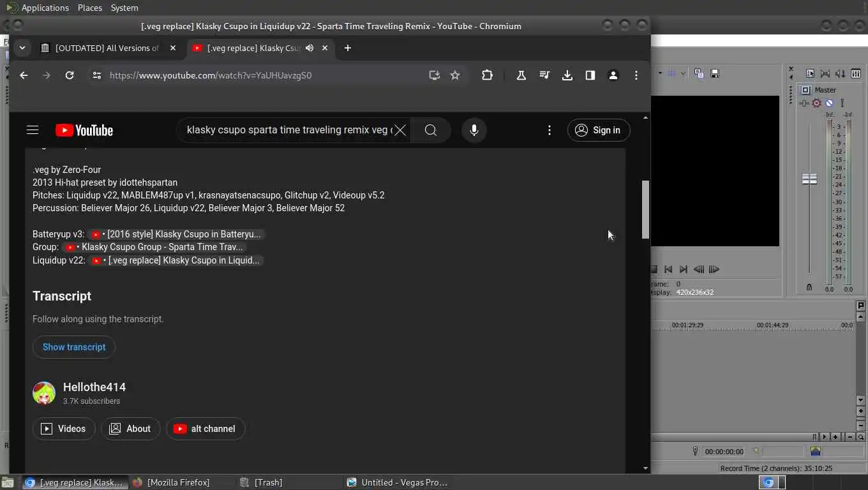This screenshot has width=868, height=490.
Task: Select the Vegas timeline zoom tool
Action: (x=861, y=437)
